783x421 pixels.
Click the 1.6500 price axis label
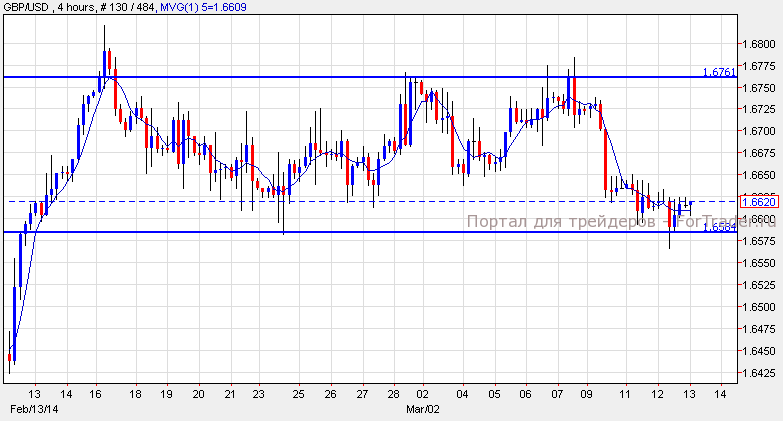click(759, 307)
